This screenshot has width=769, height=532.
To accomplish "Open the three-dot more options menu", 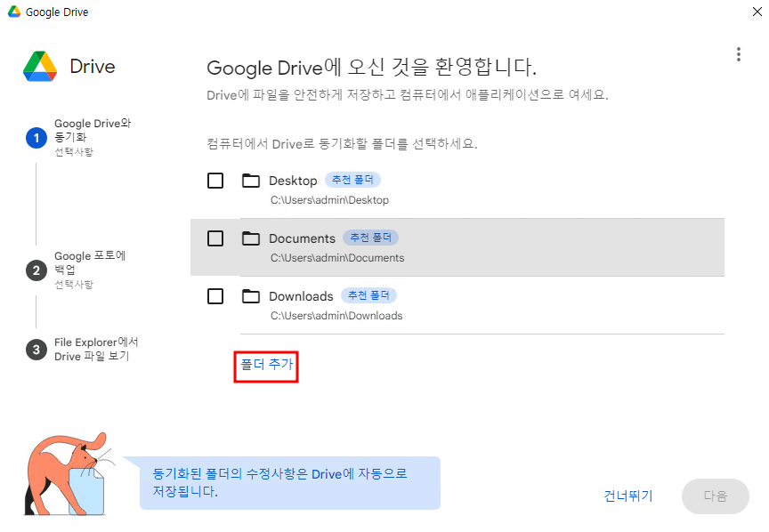I will pyautogui.click(x=738, y=54).
